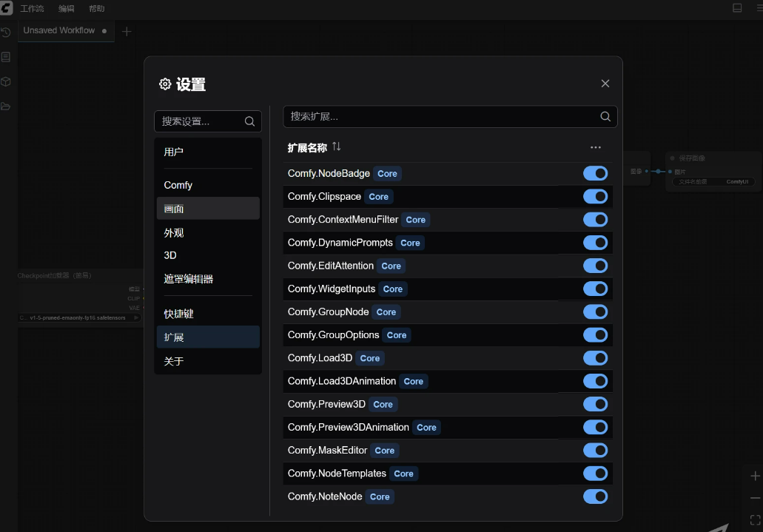Click the Comfy.MaskEditor extension name
This screenshot has width=763, height=532.
327,450
